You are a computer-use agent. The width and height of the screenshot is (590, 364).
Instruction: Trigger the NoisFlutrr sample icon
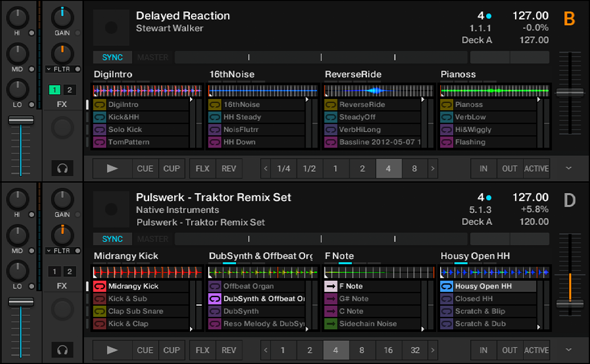(214, 129)
